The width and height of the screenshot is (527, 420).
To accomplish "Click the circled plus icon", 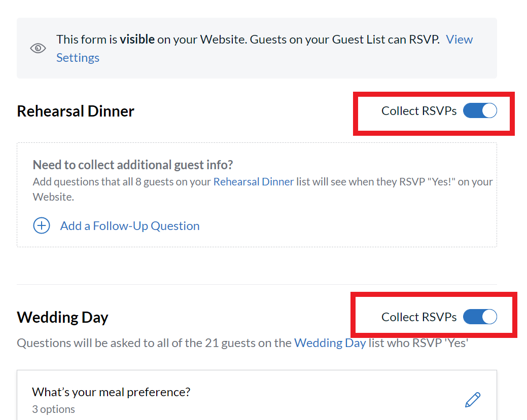I will (42, 225).
